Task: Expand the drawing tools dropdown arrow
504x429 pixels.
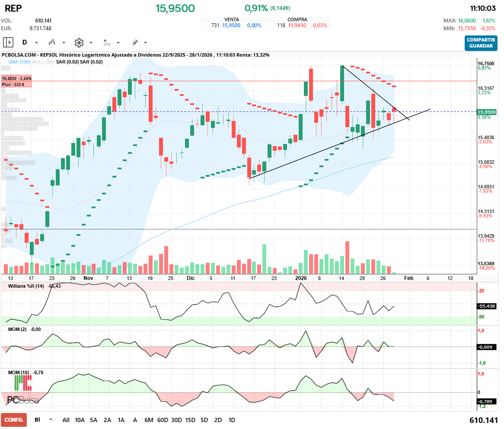Action: coord(145,43)
